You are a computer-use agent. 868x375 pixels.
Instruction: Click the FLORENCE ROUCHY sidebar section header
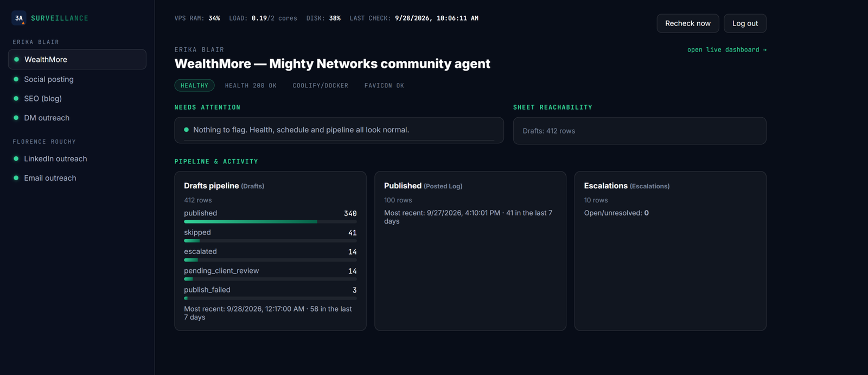coord(44,142)
